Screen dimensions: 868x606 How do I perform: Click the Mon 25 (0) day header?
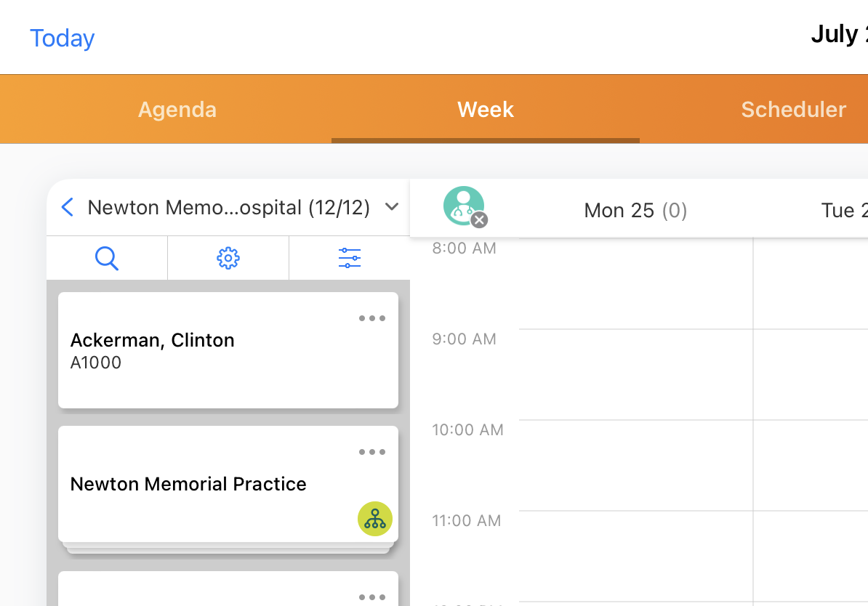(x=635, y=211)
